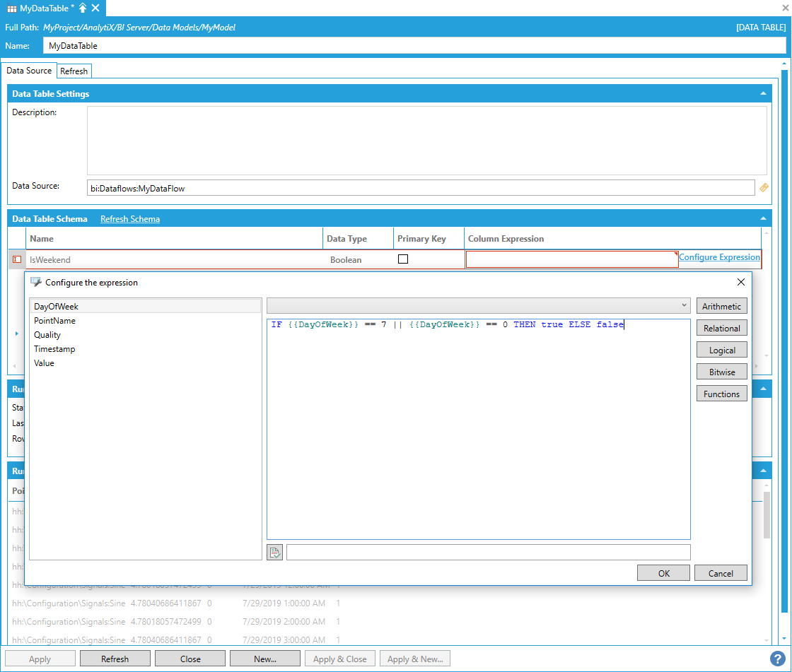792x672 pixels.
Task: Collapse the Data Table Schema section
Action: 763,219
